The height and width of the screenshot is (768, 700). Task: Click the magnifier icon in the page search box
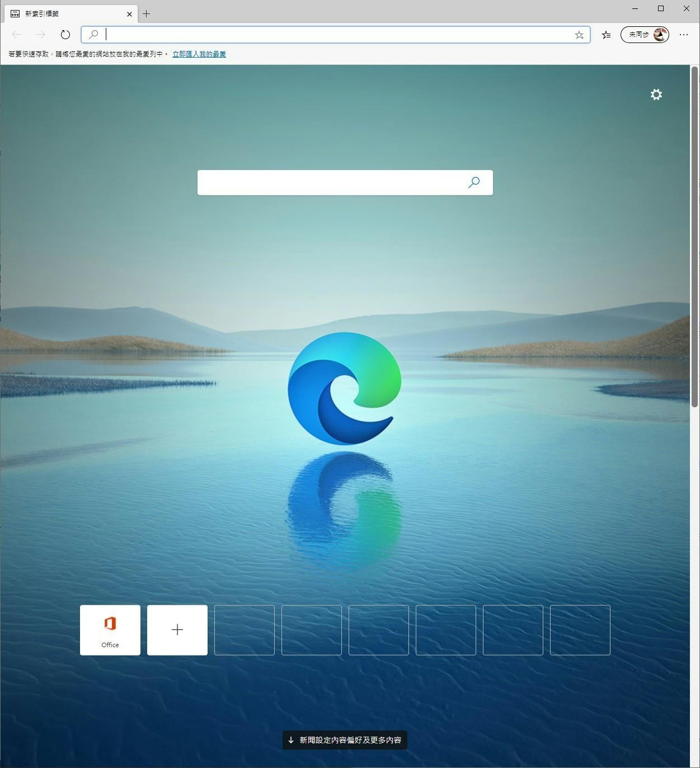[x=474, y=182]
